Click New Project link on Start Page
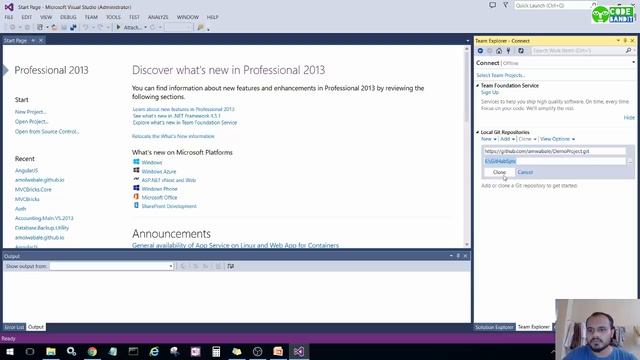The width and height of the screenshot is (640, 360). pos(30,112)
